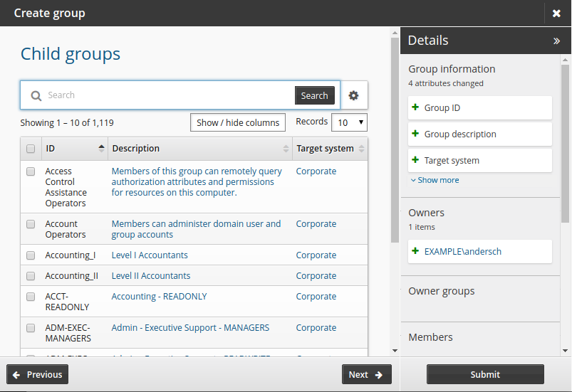Click the plus icon next to Group ID

[x=415, y=108]
